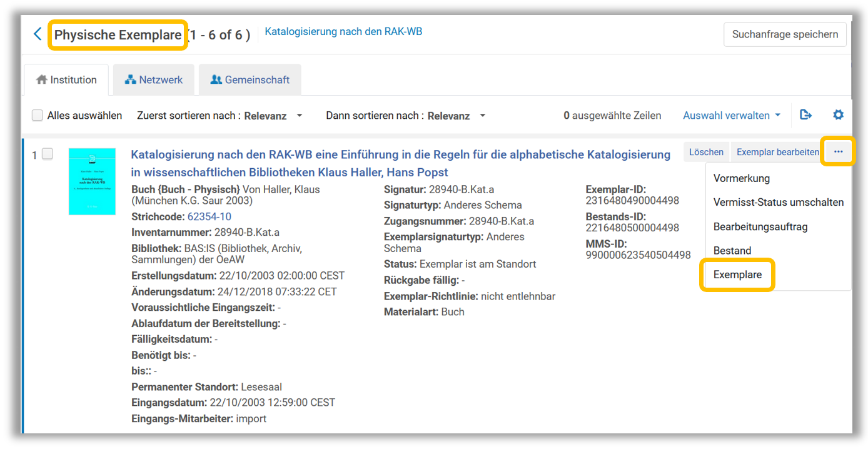Select Bearbeitungsauftrag from the menu
The height and width of the screenshot is (449, 868).
coord(760,227)
